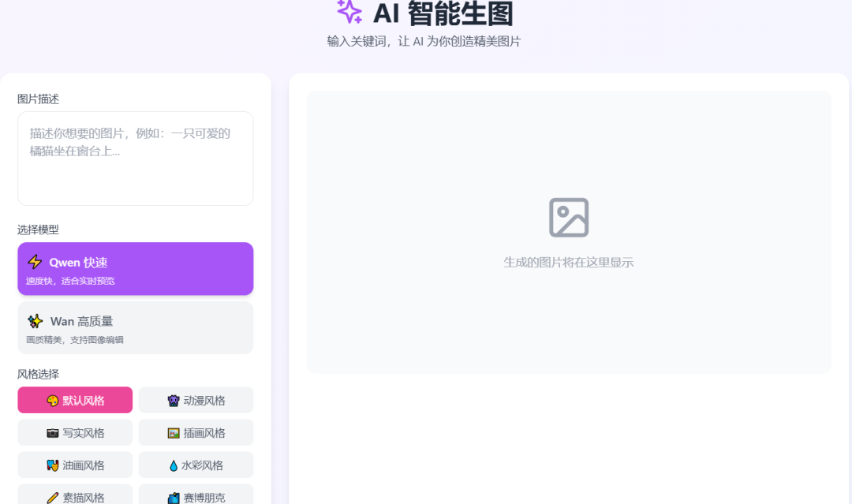Click the 选择模型 section label
The image size is (852, 504).
[38, 230]
